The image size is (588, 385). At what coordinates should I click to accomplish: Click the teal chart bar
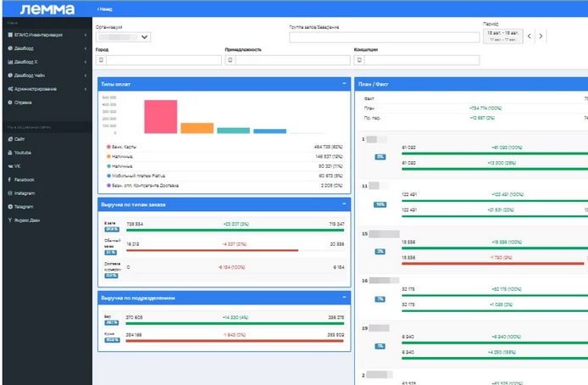233,131
